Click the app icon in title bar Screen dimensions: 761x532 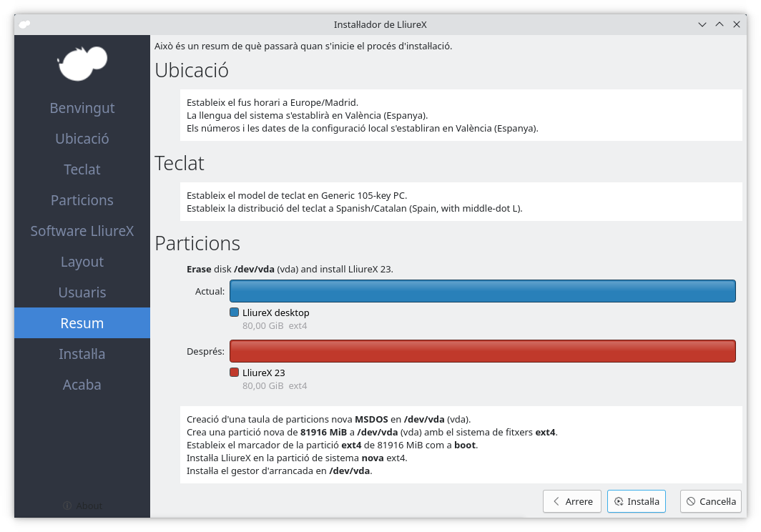(x=24, y=24)
